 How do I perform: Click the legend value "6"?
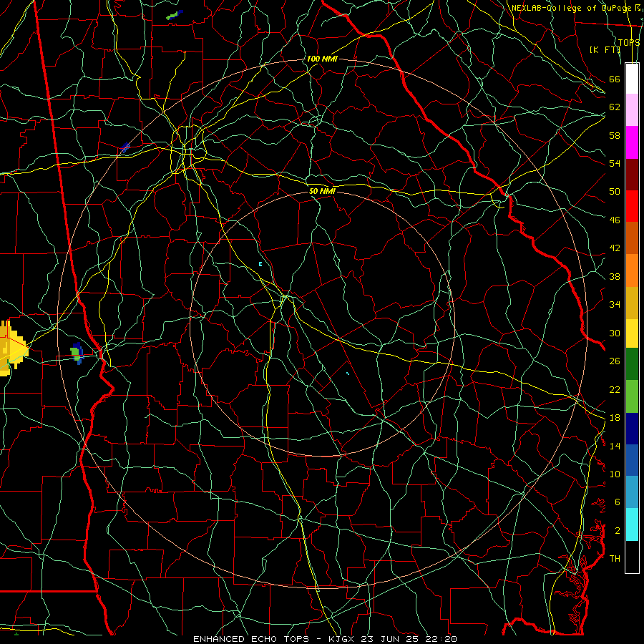[618, 502]
